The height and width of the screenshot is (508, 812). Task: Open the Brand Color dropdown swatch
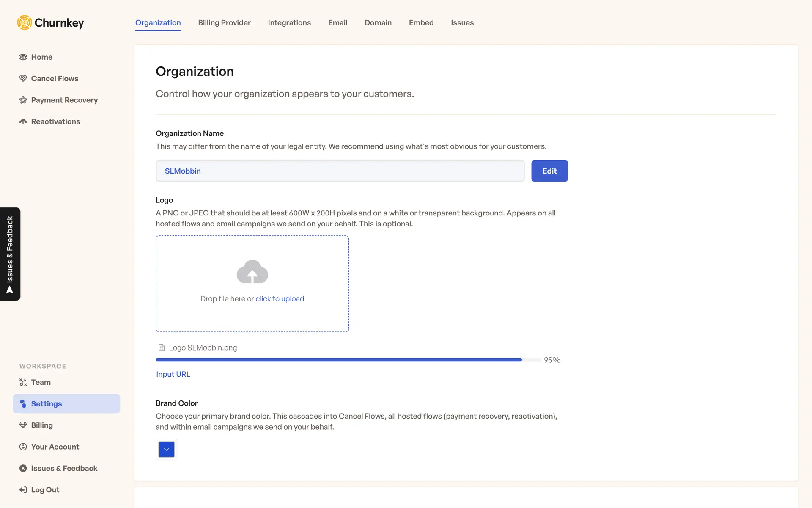pos(166,449)
